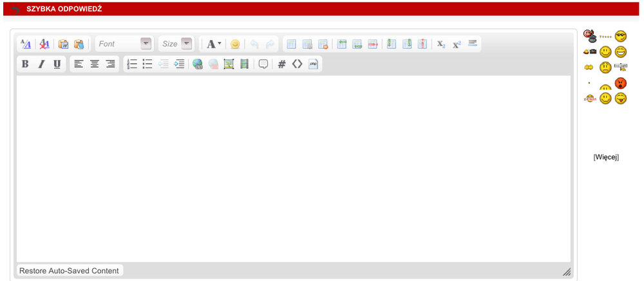Toggle italic formatting

tap(41, 64)
